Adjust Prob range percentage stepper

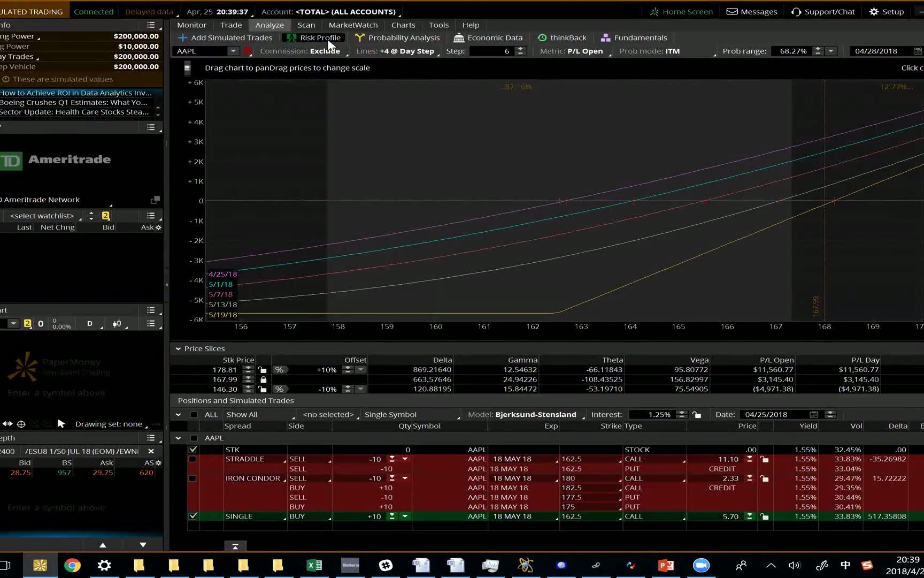coord(818,51)
